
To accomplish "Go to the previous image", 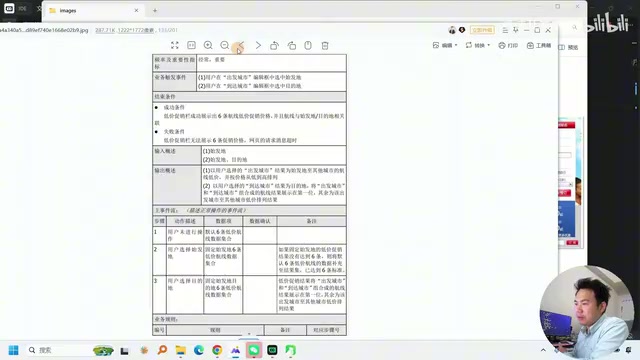I will pyautogui.click(x=241, y=45).
